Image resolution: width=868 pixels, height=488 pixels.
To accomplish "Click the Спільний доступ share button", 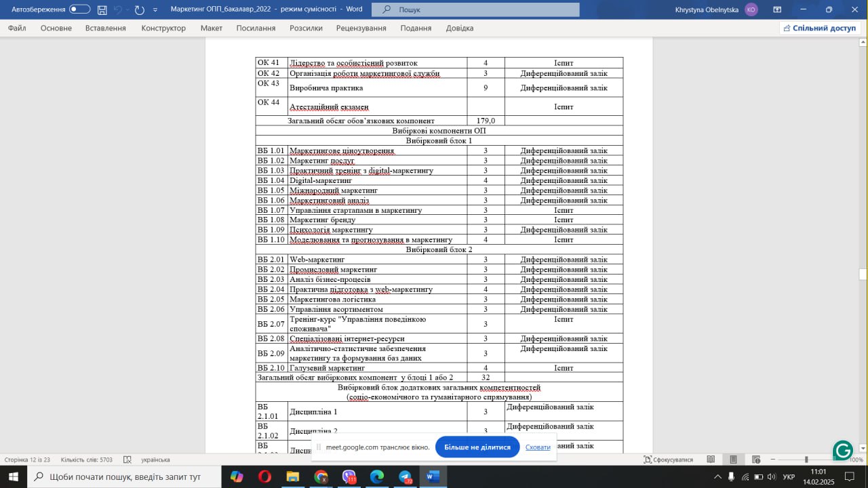I will click(820, 28).
